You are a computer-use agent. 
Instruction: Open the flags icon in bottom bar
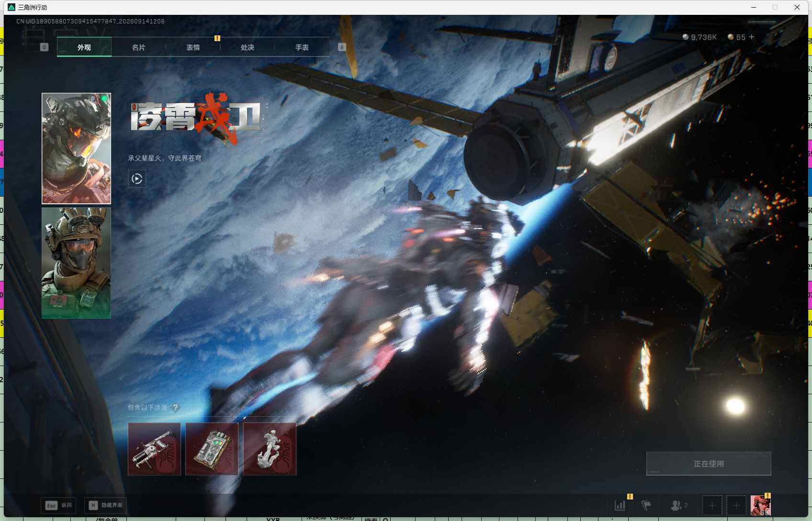point(646,505)
